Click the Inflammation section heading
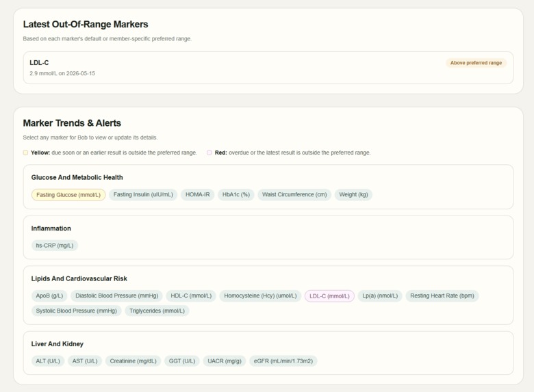Viewport: 534px width, 392px height. 51,228
